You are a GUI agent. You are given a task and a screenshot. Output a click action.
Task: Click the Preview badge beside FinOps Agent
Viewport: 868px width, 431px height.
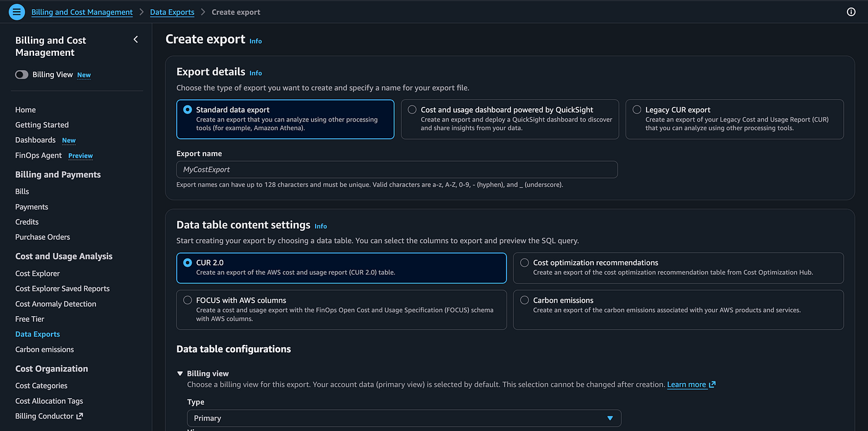coord(81,156)
